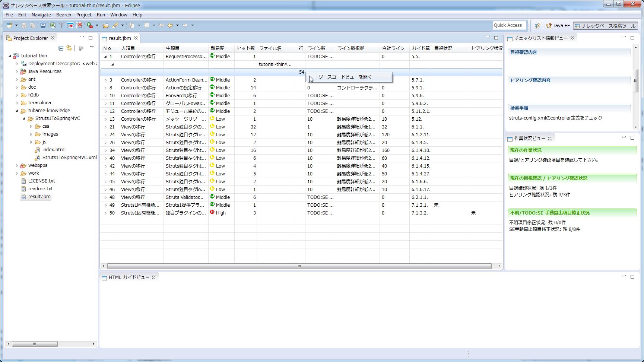
Task: Click the Save All toolbar icon
Action: point(33,25)
